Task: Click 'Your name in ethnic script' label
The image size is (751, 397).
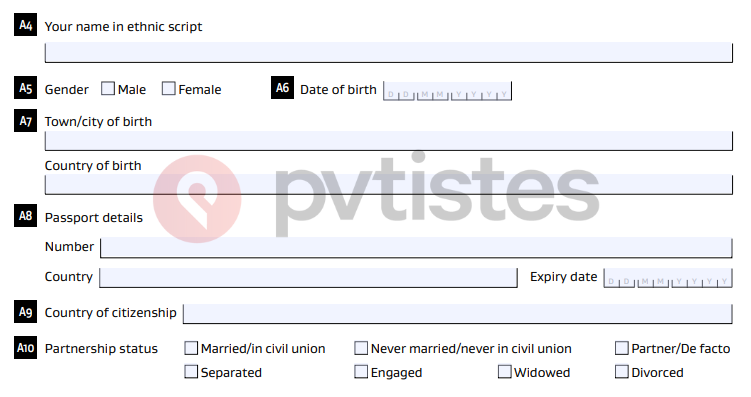Action: coord(124,27)
